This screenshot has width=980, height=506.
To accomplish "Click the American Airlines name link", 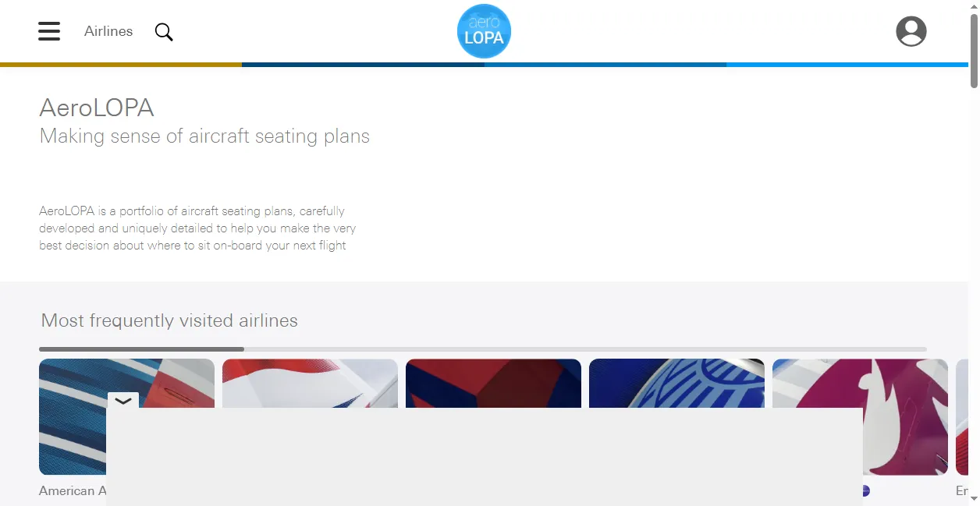I will coord(73,491).
